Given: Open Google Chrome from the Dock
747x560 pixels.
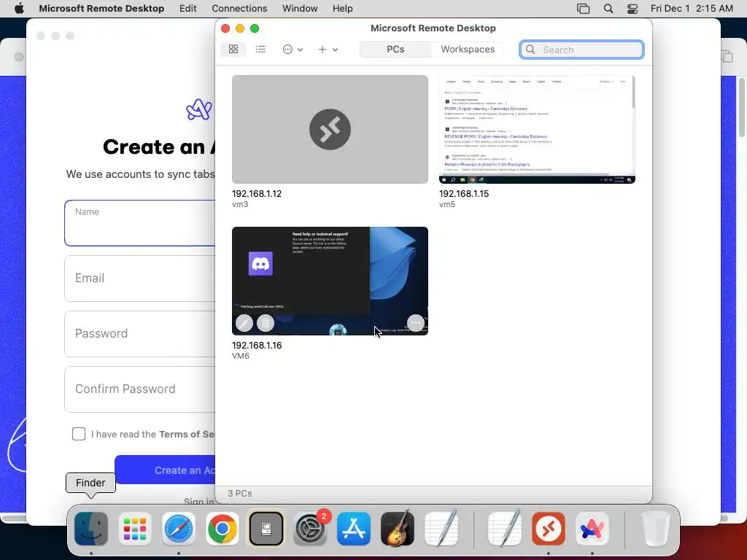Looking at the screenshot, I should click(222, 529).
